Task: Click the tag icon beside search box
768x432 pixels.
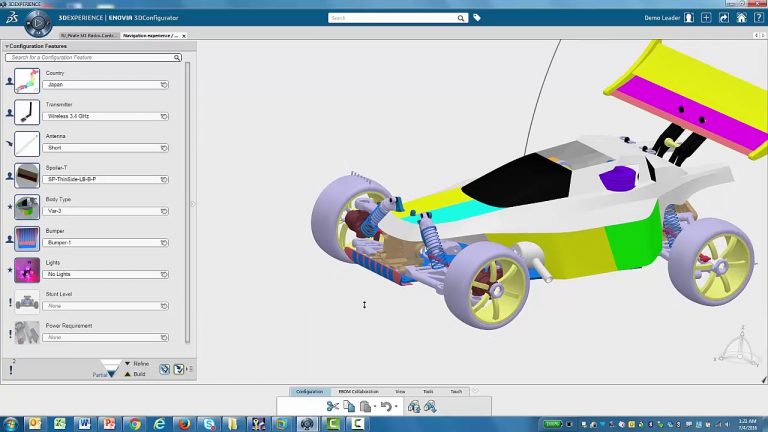Action: (477, 18)
